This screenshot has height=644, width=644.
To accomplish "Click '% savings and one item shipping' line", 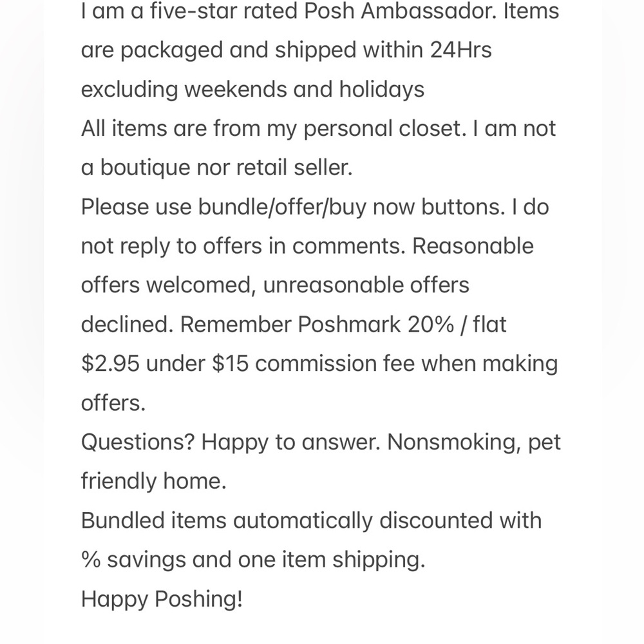I will click(253, 560).
